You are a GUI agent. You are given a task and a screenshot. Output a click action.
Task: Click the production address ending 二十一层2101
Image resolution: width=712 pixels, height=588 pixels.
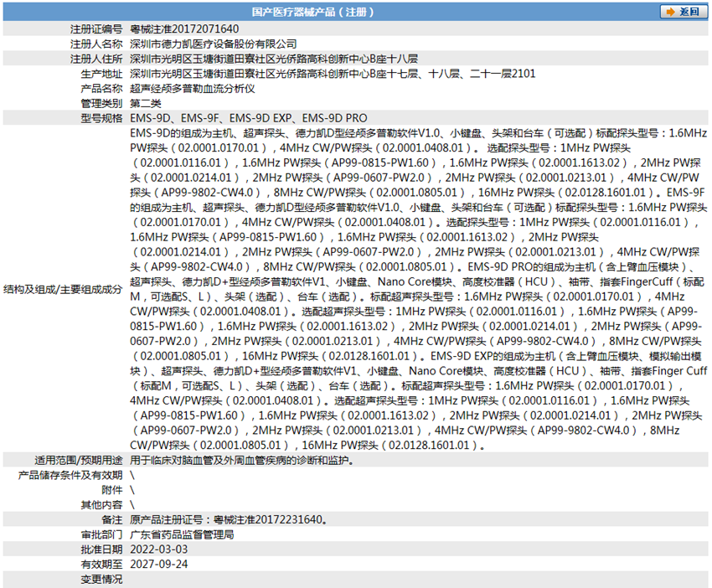[333, 74]
